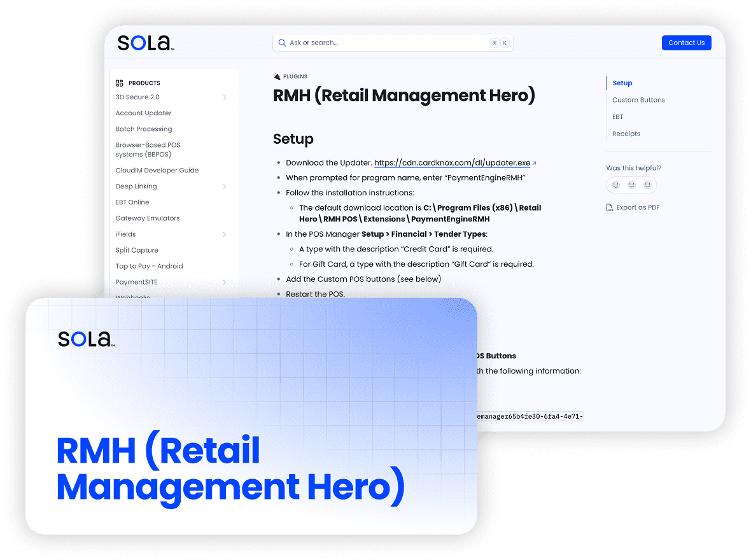
Task: Click the iFields sidebar item
Action: (x=125, y=234)
